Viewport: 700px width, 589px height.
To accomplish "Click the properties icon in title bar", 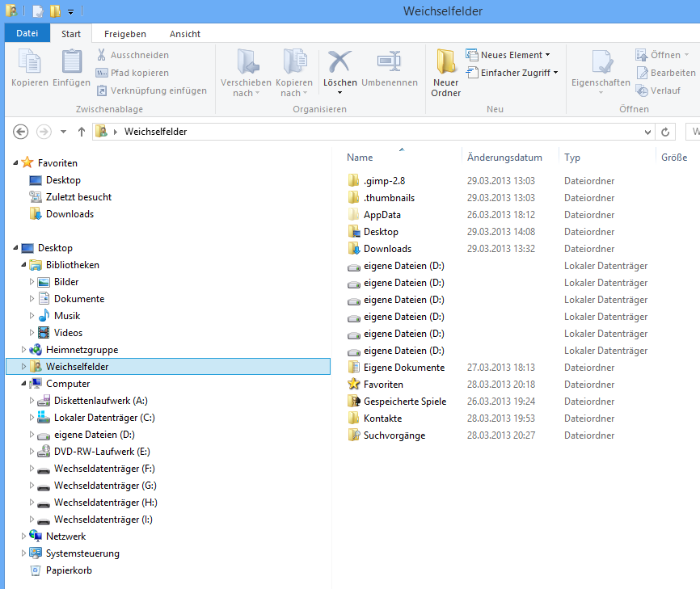I will click(x=38, y=11).
